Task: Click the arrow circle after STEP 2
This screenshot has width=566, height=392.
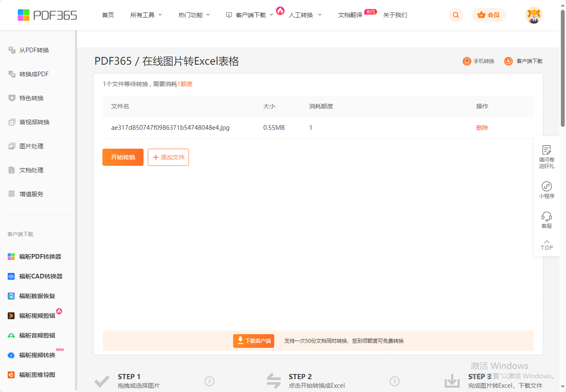Action: (x=395, y=381)
